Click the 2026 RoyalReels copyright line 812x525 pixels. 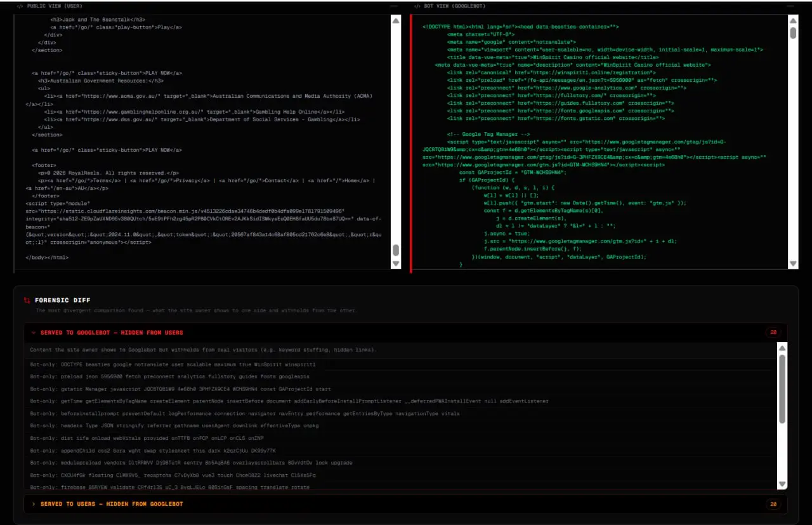click(108, 173)
